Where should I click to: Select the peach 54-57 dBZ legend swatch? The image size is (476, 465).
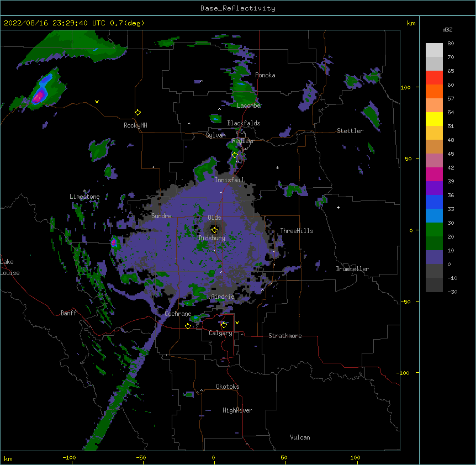pos(434,105)
